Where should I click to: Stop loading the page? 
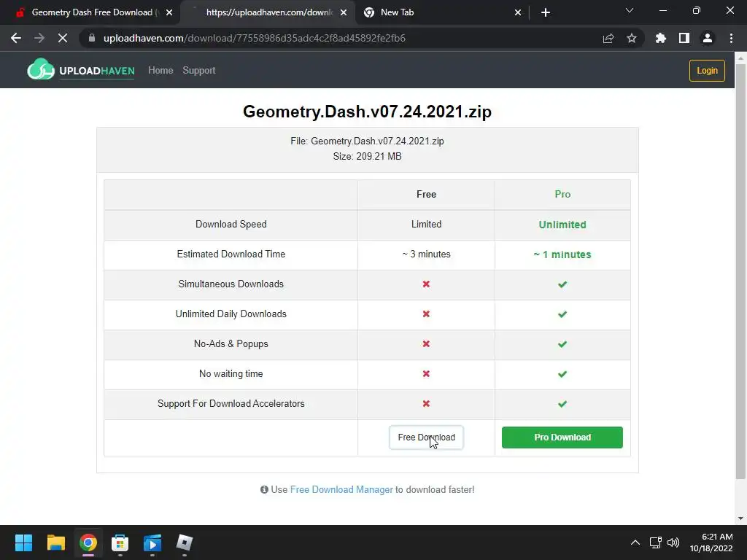point(63,38)
